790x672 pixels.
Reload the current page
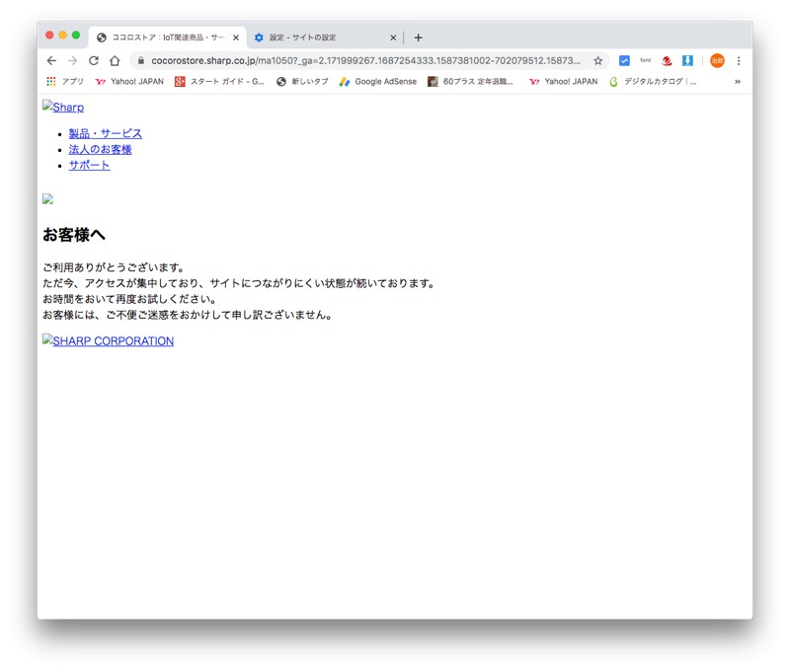point(94,60)
